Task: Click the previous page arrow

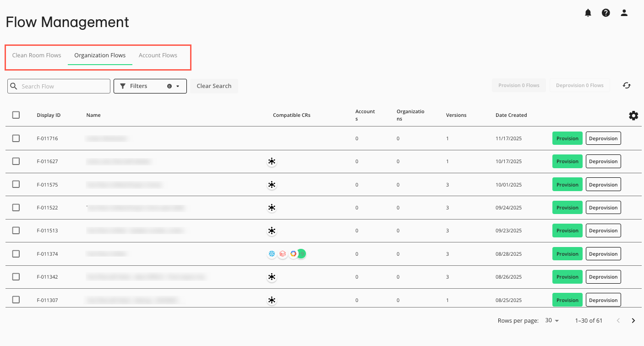Action: 618,321
